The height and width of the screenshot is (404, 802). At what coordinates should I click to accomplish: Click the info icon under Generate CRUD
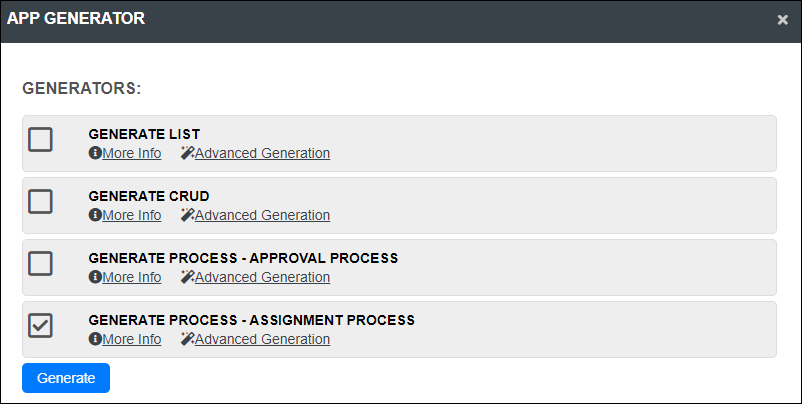point(95,215)
